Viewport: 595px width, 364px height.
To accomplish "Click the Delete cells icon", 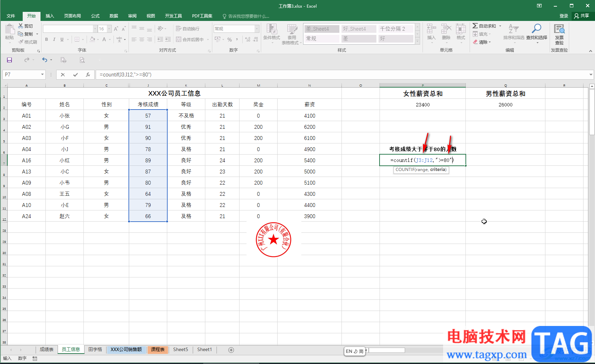I will [446, 29].
